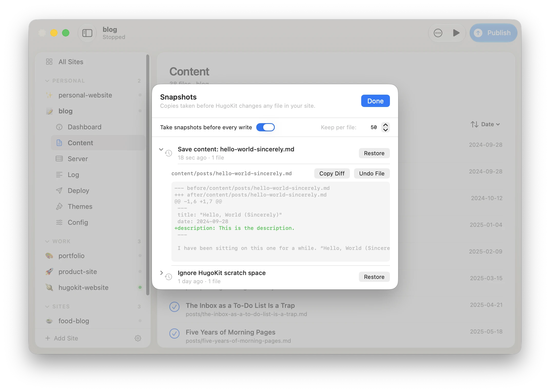Collapse the SITES group
This screenshot has width=550, height=392.
(x=47, y=307)
